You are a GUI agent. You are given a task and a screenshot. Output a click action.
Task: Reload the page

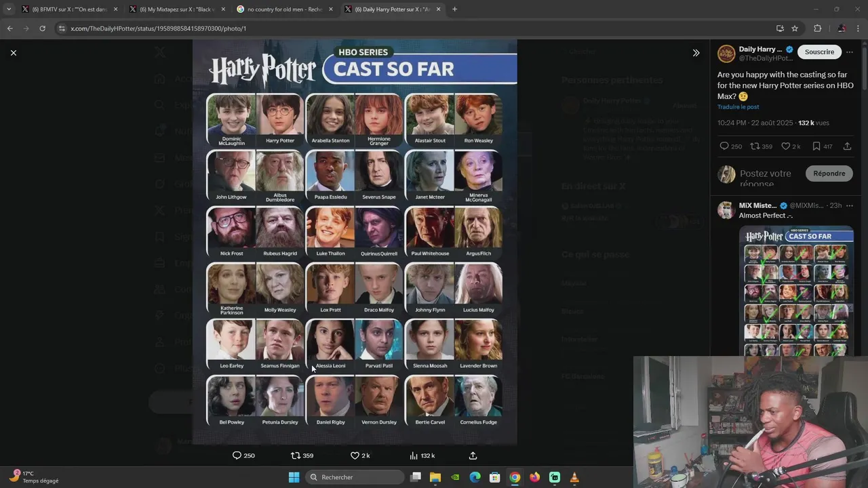[x=42, y=28]
